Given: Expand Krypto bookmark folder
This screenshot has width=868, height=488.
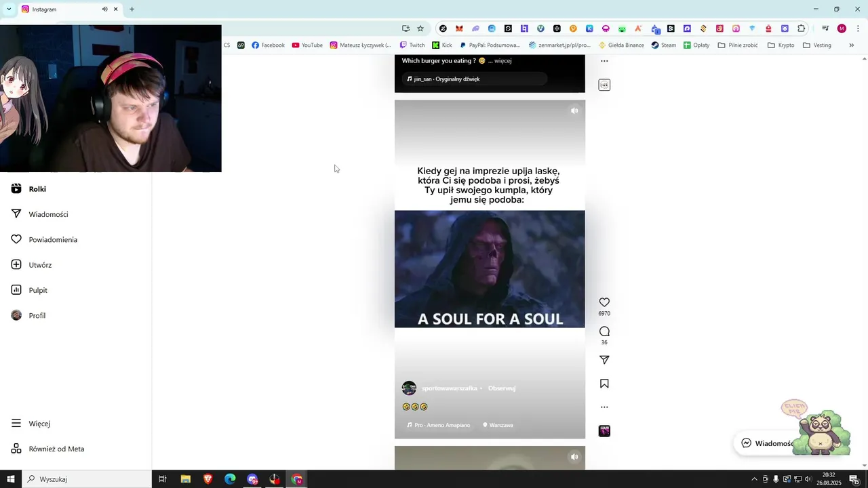Looking at the screenshot, I should (781, 45).
